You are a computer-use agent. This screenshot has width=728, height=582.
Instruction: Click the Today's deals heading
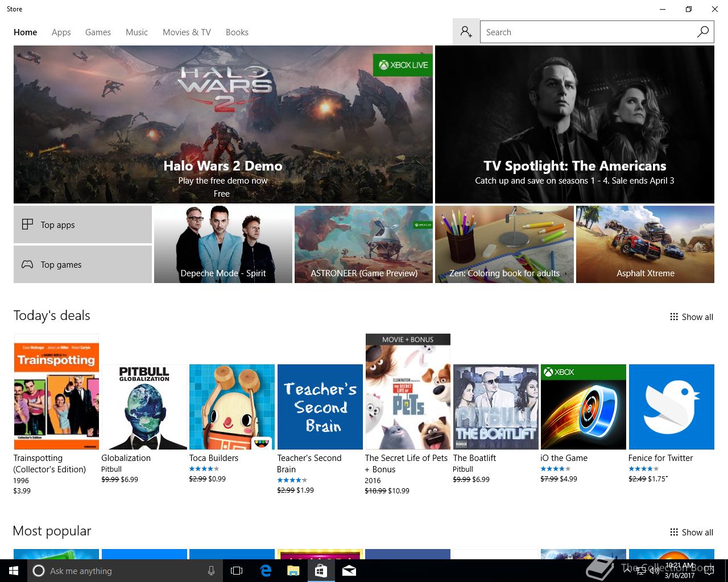click(x=52, y=315)
